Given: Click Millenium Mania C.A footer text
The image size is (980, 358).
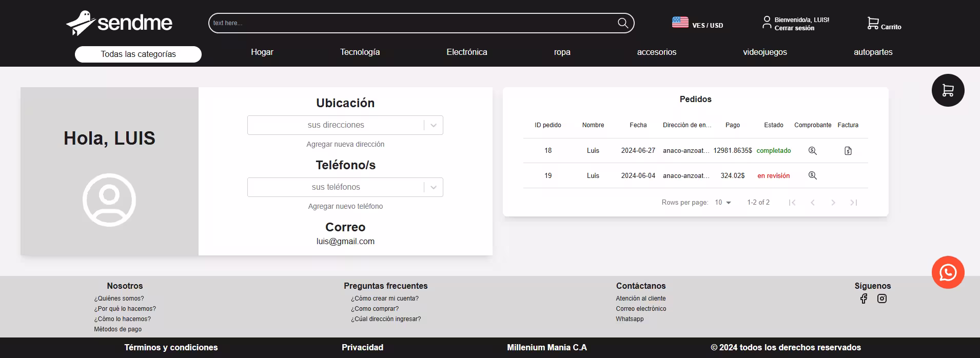Looking at the screenshot, I should coord(546,347).
